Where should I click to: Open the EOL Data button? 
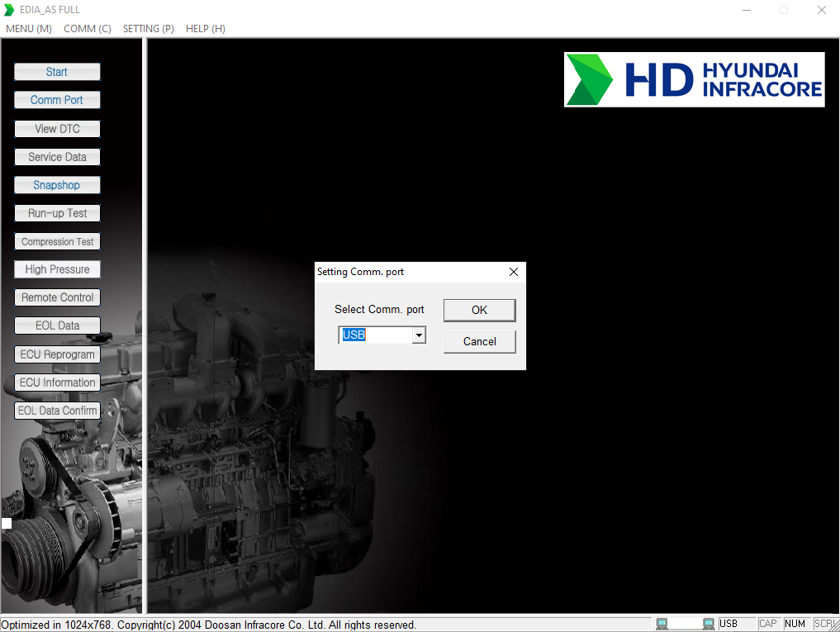tap(57, 326)
